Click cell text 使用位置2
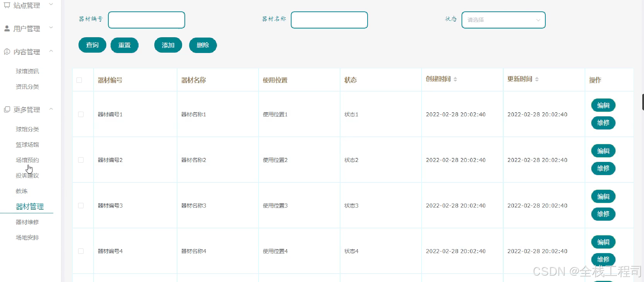 click(275, 160)
